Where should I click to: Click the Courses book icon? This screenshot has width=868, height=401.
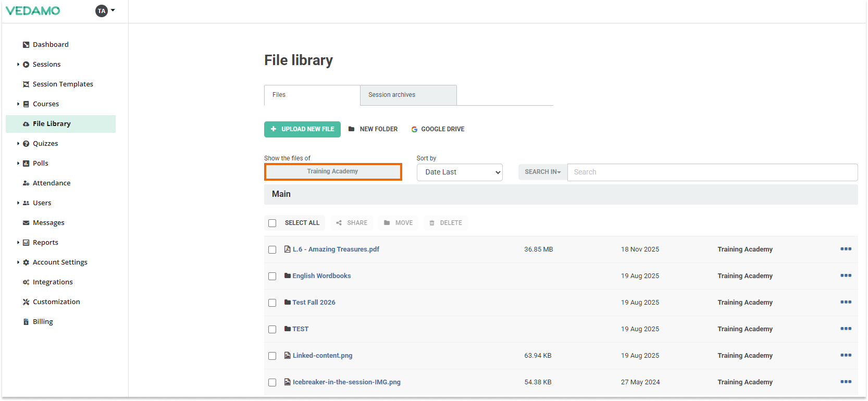tap(26, 104)
